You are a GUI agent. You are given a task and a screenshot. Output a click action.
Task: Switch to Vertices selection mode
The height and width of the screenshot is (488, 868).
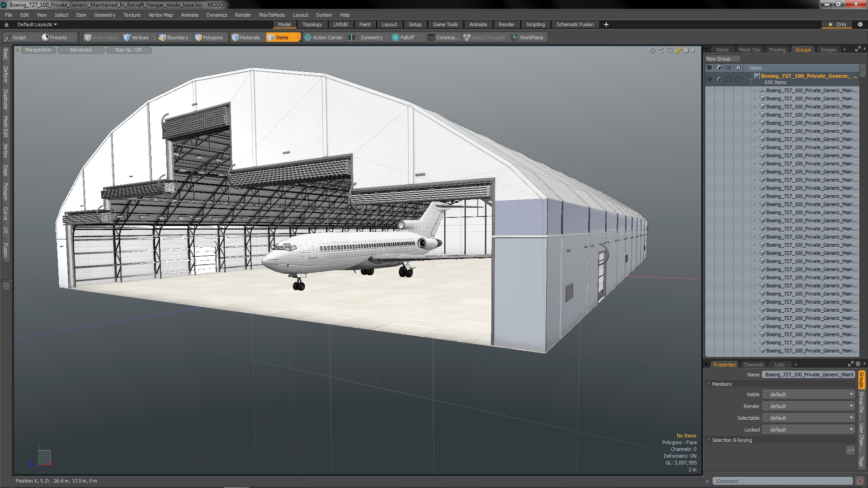(x=136, y=38)
